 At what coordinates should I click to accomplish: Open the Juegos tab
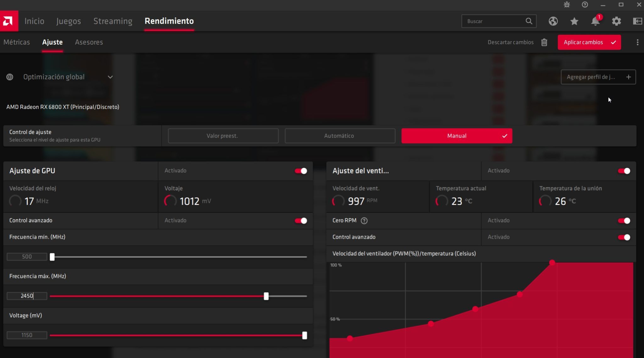(x=69, y=21)
